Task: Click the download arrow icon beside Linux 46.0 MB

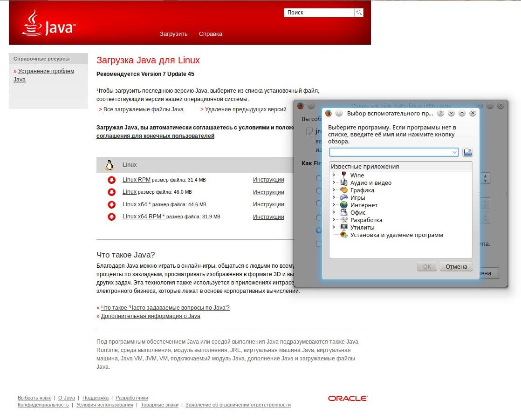Action: point(112,192)
